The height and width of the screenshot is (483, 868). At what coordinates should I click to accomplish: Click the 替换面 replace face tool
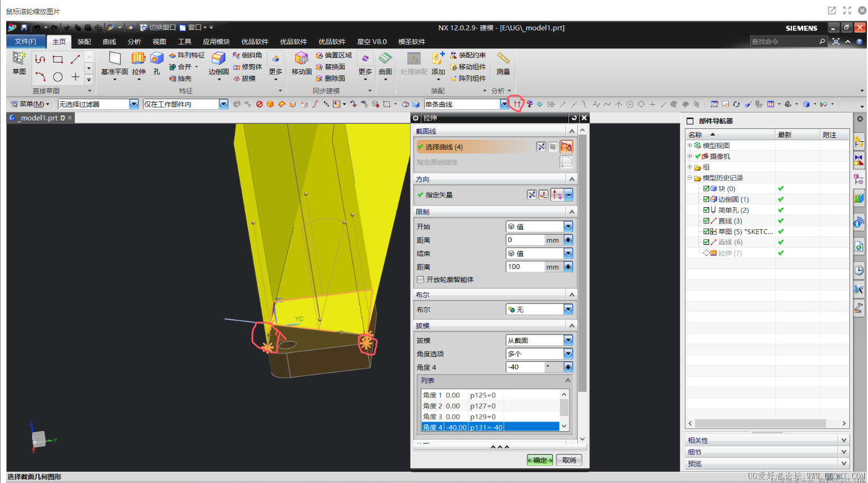tap(330, 67)
